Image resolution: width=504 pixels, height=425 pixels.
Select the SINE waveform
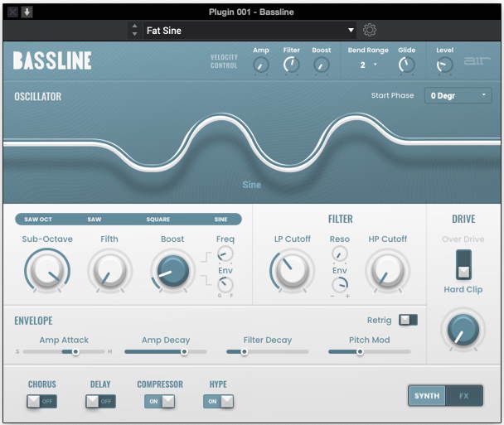220,220
